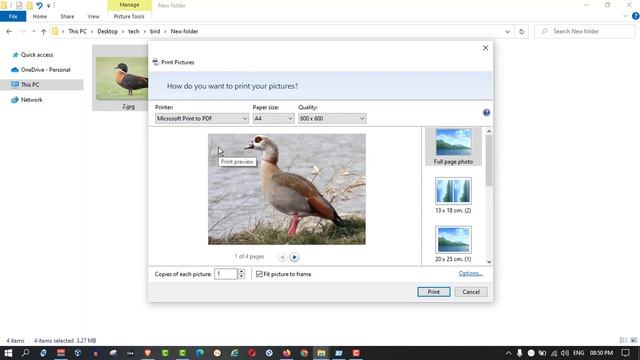This screenshot has height=360, width=640.
Task: Open the File tab in Explorer
Action: (x=13, y=16)
